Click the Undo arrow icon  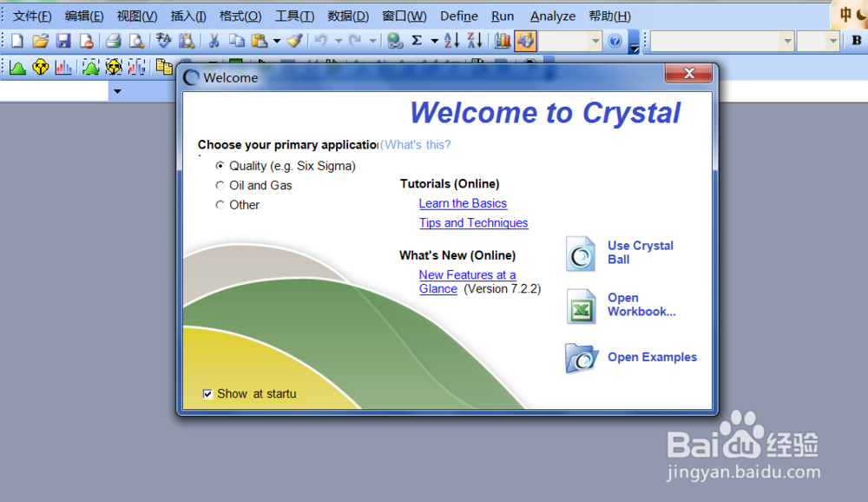321,41
